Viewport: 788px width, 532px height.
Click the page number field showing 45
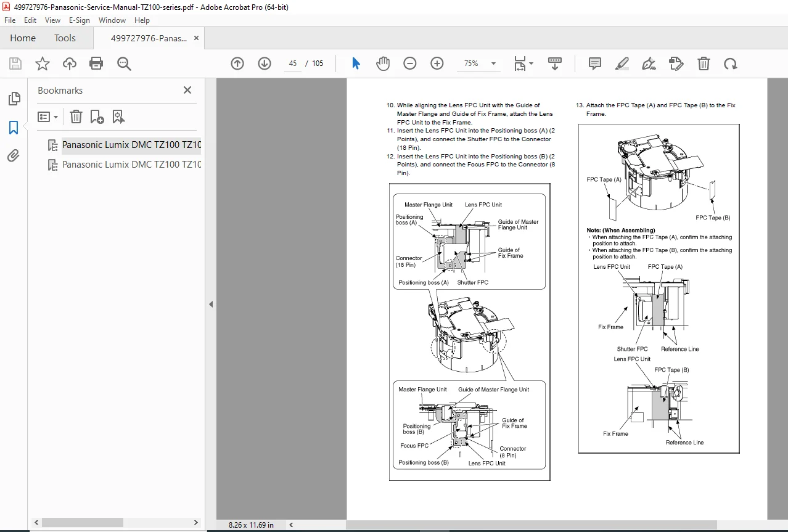coord(292,63)
